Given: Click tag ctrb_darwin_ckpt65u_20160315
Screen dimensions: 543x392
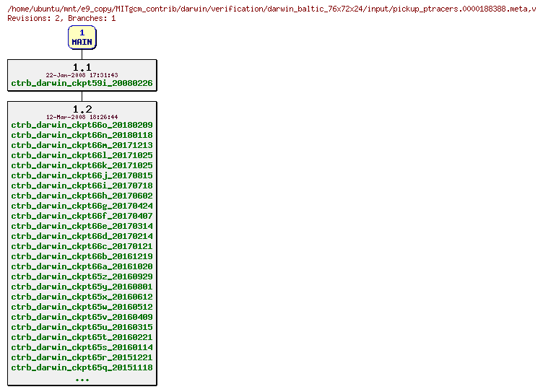Looking at the screenshot, I should tap(82, 327).
